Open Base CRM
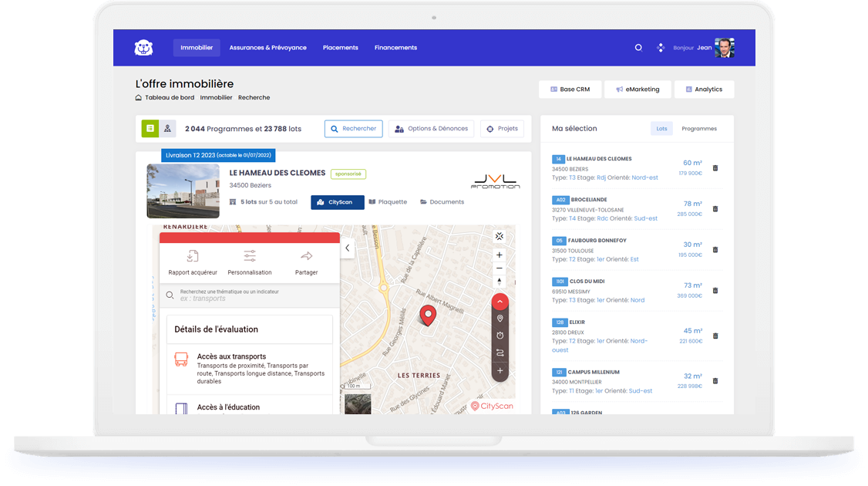This screenshot has width=868, height=486. coord(570,89)
